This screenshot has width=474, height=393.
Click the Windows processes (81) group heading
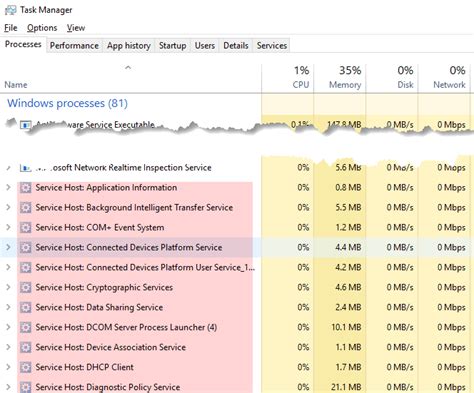[67, 103]
